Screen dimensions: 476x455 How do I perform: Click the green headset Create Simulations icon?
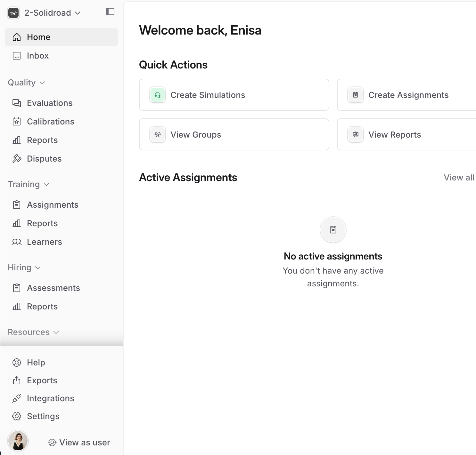pyautogui.click(x=158, y=95)
